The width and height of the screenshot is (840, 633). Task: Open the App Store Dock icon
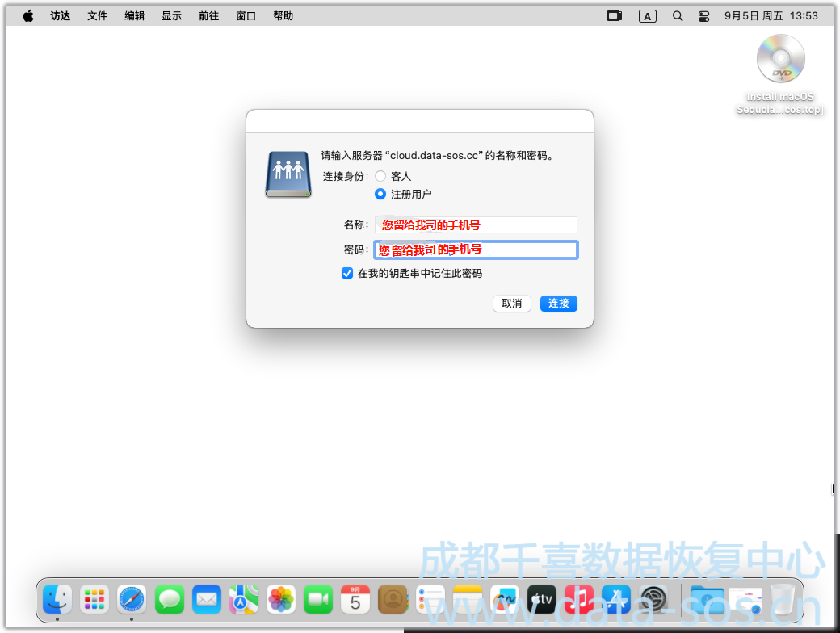(616, 599)
